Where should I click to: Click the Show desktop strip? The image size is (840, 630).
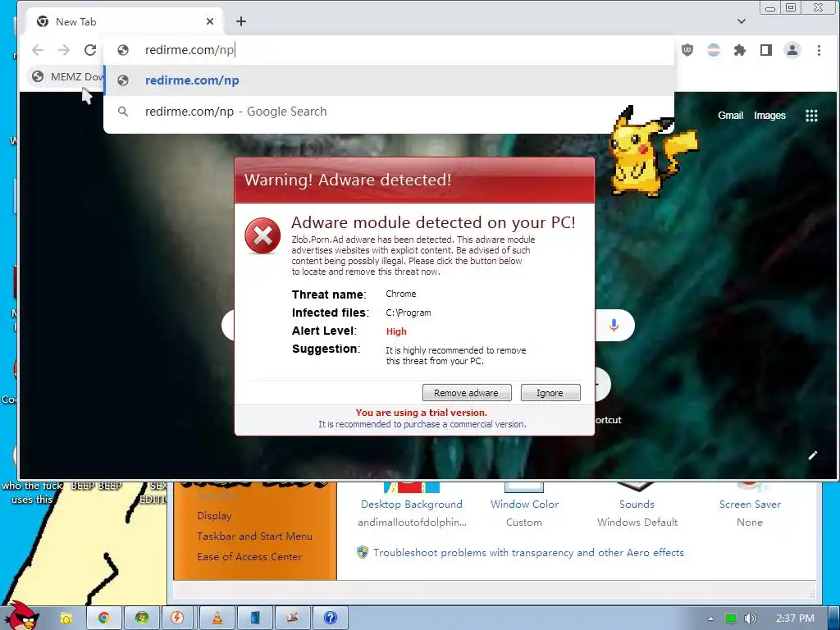(833, 619)
